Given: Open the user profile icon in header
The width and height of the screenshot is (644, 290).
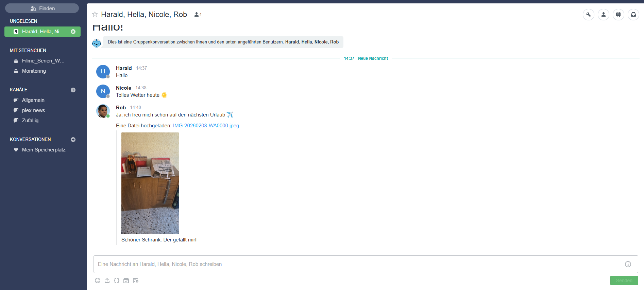Looking at the screenshot, I should 604,15.
